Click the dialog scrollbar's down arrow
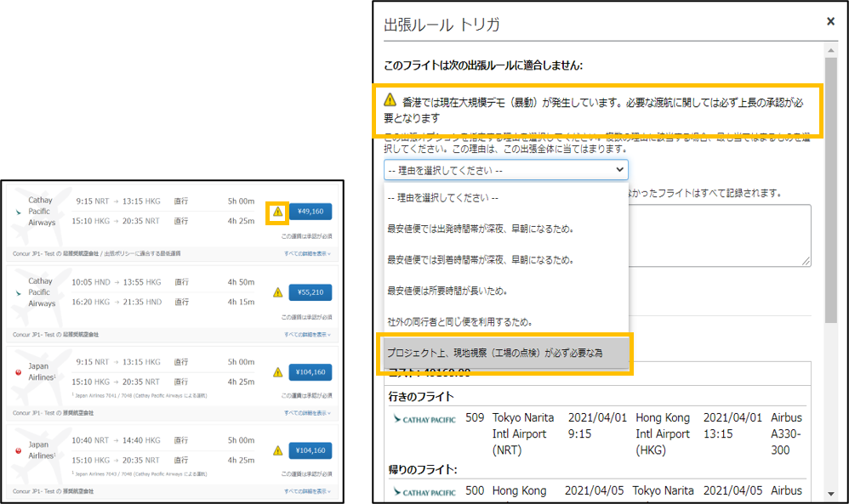Viewport: 849px width, 504px height. [x=830, y=494]
